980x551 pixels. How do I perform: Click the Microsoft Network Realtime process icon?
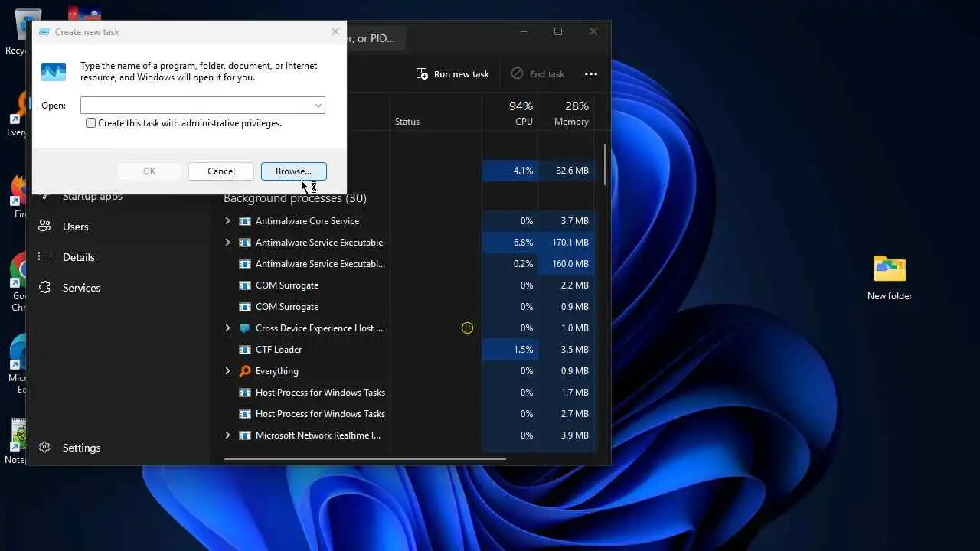(245, 435)
